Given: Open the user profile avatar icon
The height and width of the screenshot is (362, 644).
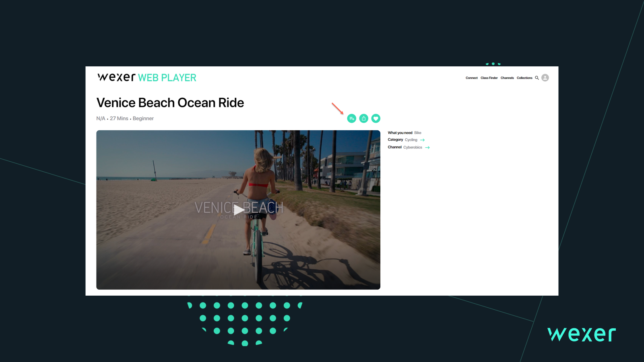Looking at the screenshot, I should click(x=545, y=78).
